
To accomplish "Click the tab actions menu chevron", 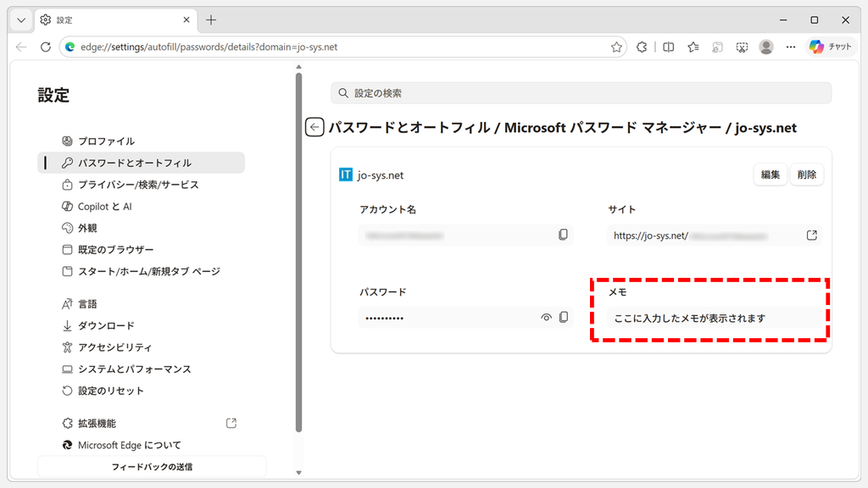I will pyautogui.click(x=21, y=20).
